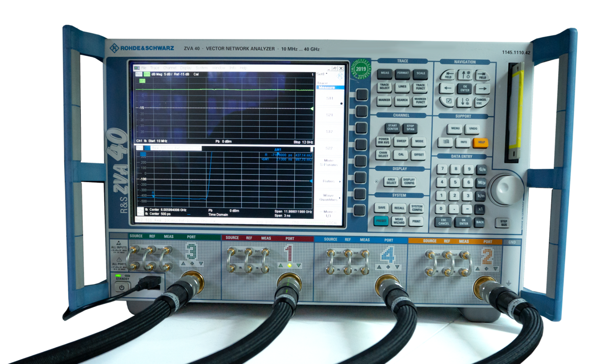Click the Windows key in Support section
The height and width of the screenshot is (364, 609).
(x=446, y=142)
